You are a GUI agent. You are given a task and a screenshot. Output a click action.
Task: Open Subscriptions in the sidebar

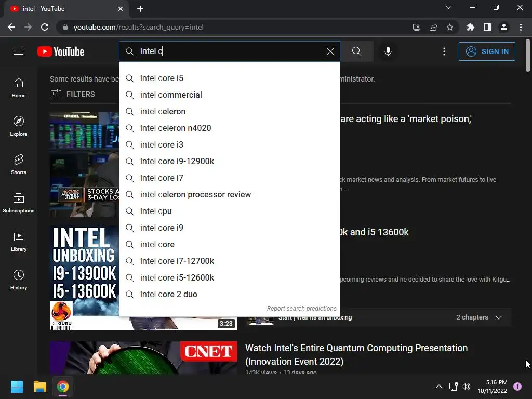tap(19, 203)
